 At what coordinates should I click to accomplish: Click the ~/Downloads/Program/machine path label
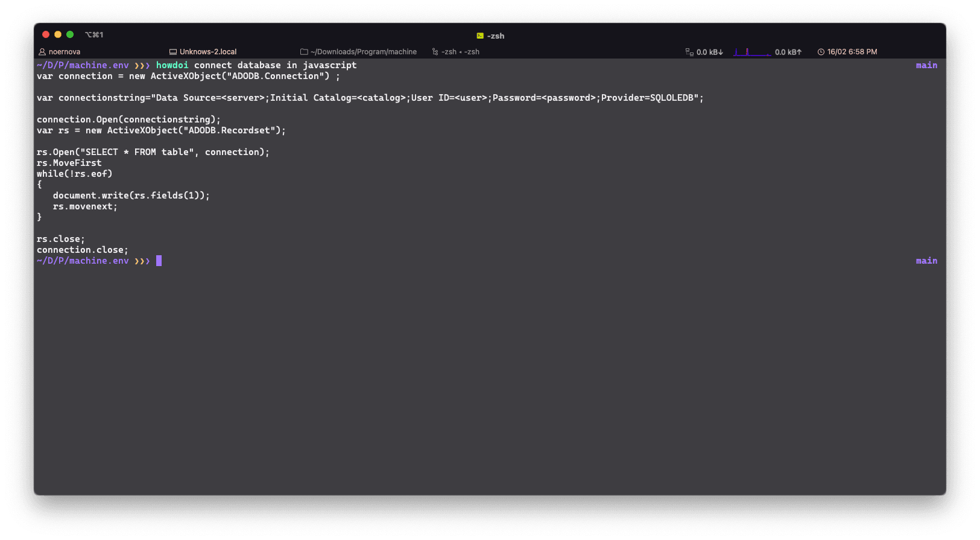pos(364,52)
